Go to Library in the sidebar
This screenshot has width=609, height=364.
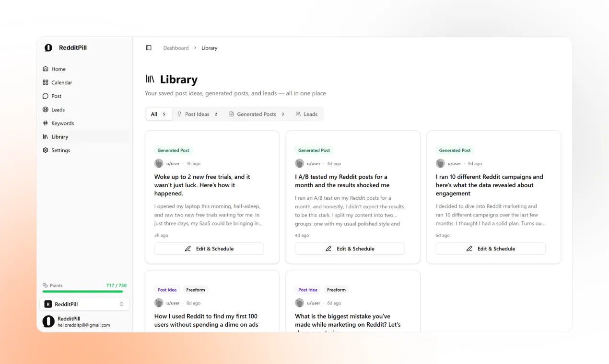pos(84,136)
